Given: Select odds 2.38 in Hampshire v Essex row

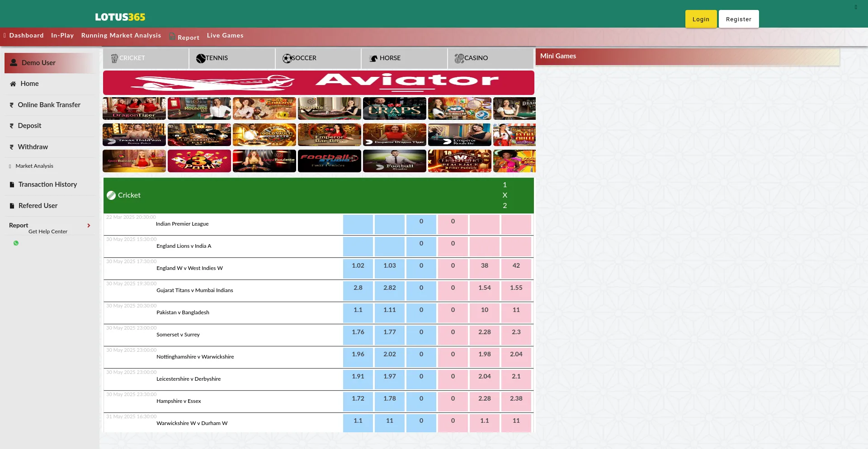Looking at the screenshot, I should point(516,402).
